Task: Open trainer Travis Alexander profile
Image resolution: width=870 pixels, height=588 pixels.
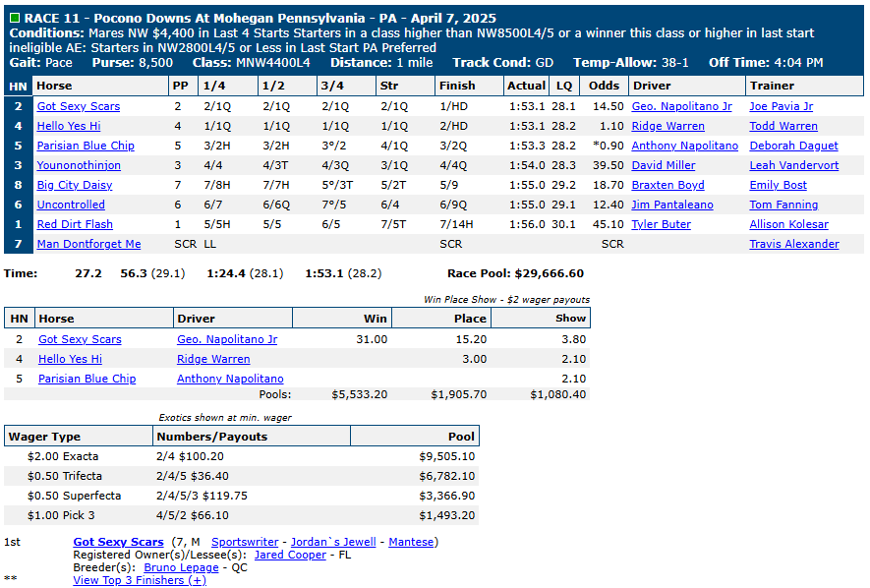Action: coord(794,244)
